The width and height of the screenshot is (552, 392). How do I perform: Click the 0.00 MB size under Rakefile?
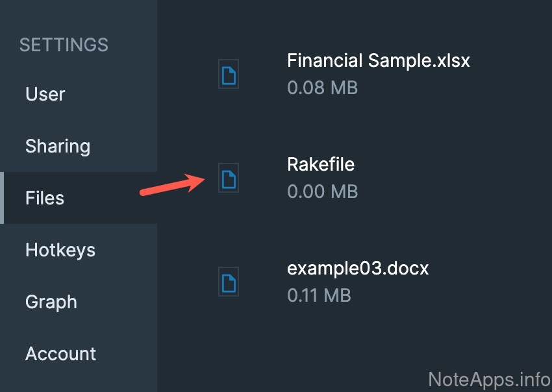(322, 191)
